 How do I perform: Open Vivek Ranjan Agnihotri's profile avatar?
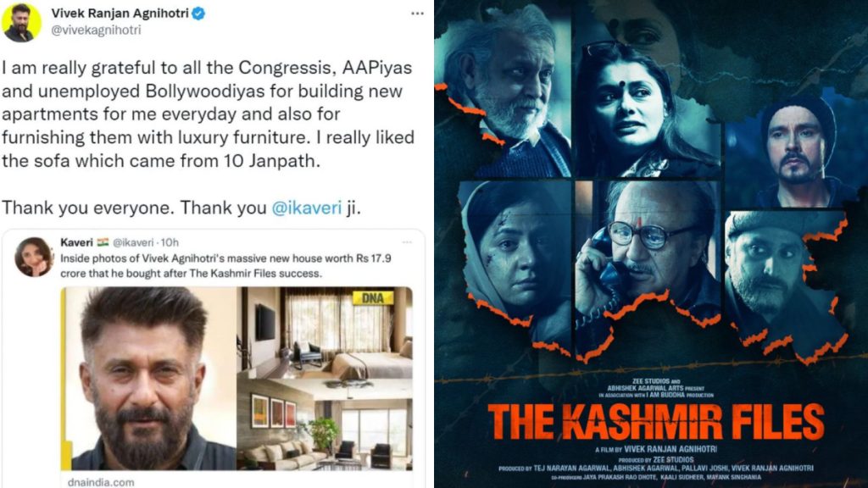[21, 22]
